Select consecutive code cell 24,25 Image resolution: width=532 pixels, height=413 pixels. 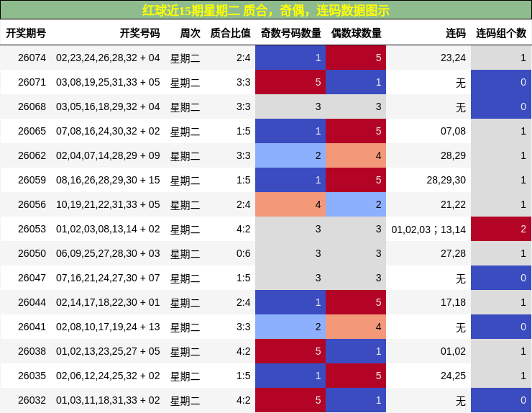click(x=453, y=376)
